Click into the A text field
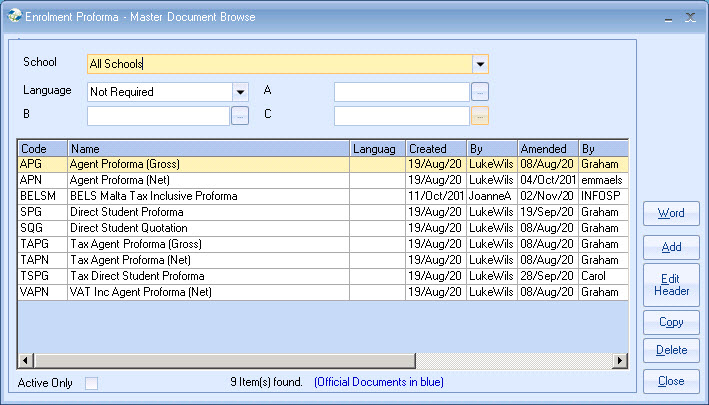The height and width of the screenshot is (405, 709). (x=401, y=92)
